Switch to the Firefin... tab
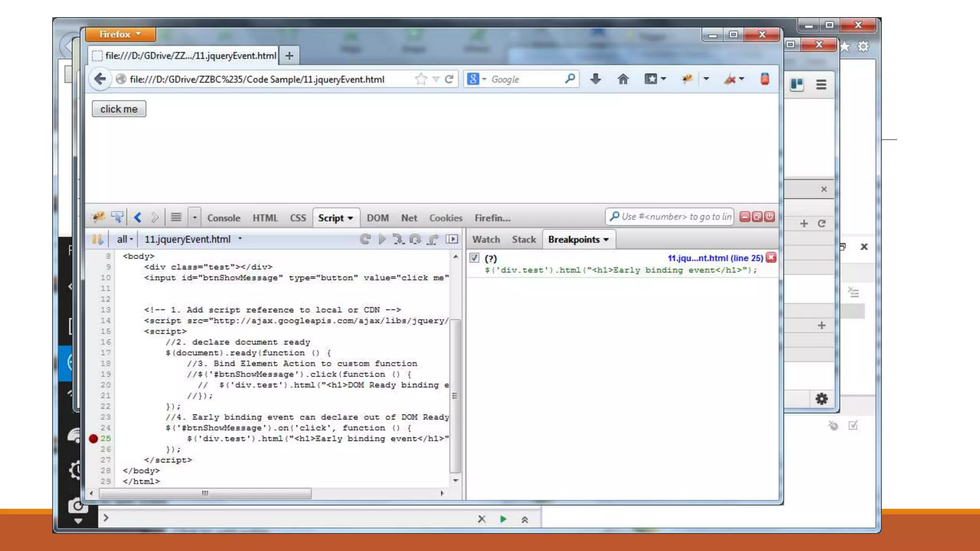The width and height of the screenshot is (980, 551). tap(492, 218)
